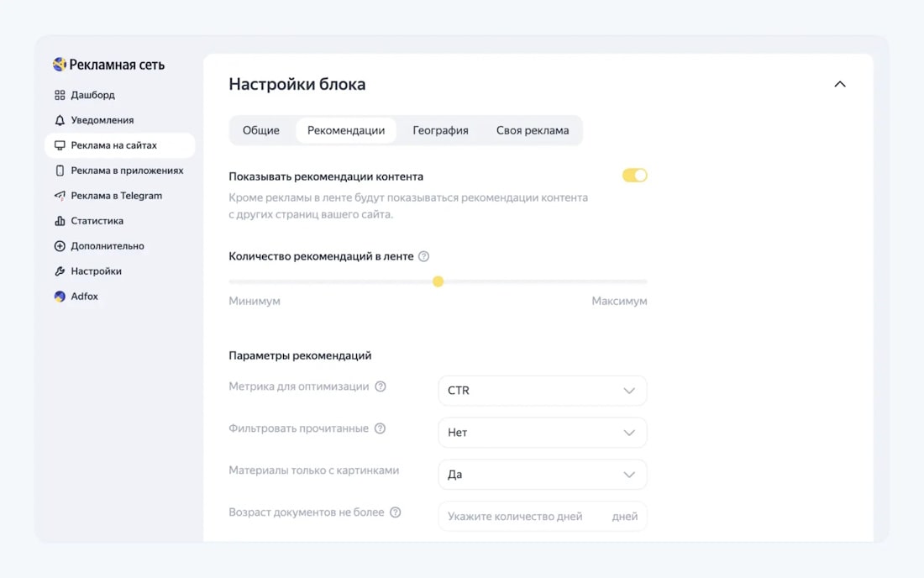
Task: Click the recommendations quantity slider handle
Action: point(438,281)
